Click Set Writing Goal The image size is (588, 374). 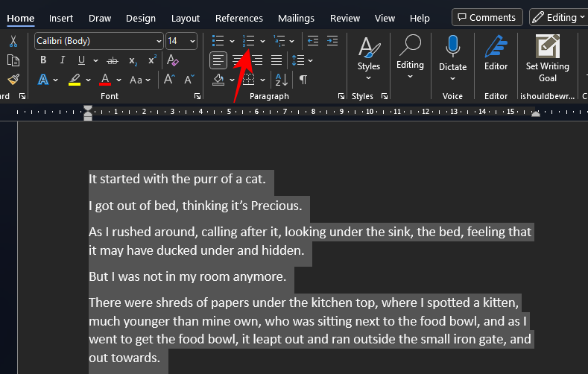click(548, 58)
